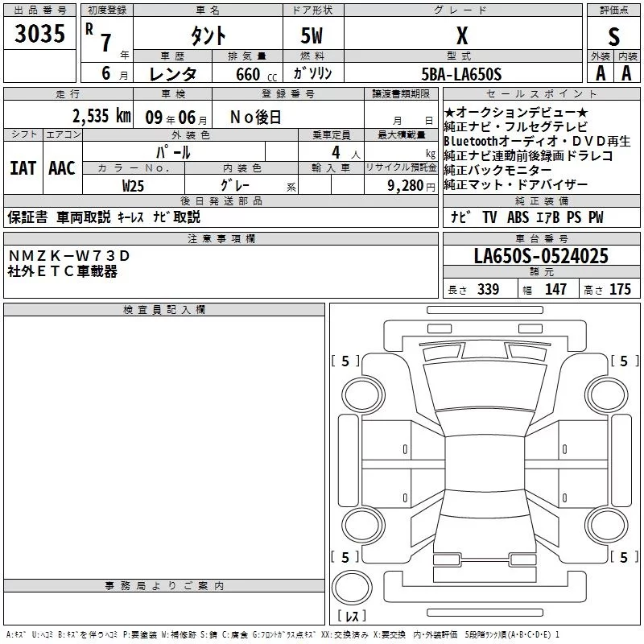Click the sales point ★オークションデビュー★
Viewport: 644px width, 644px height.
516,112
